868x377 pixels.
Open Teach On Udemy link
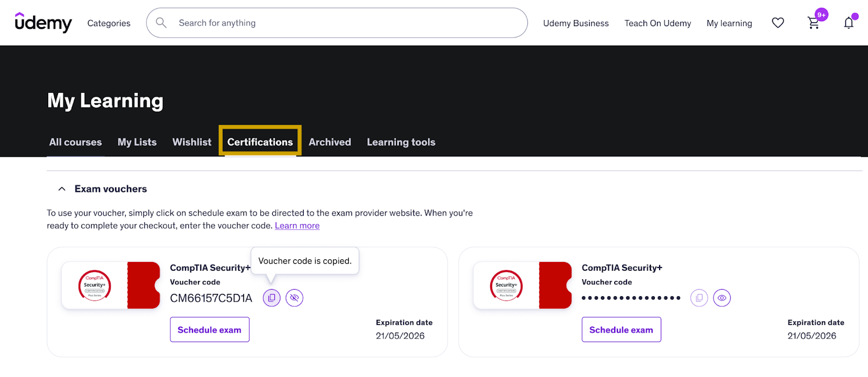tap(658, 23)
